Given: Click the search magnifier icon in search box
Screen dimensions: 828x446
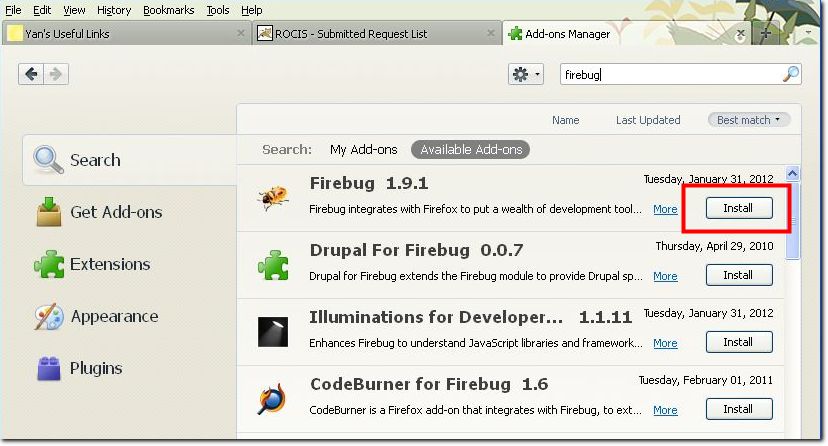Looking at the screenshot, I should pyautogui.click(x=790, y=74).
